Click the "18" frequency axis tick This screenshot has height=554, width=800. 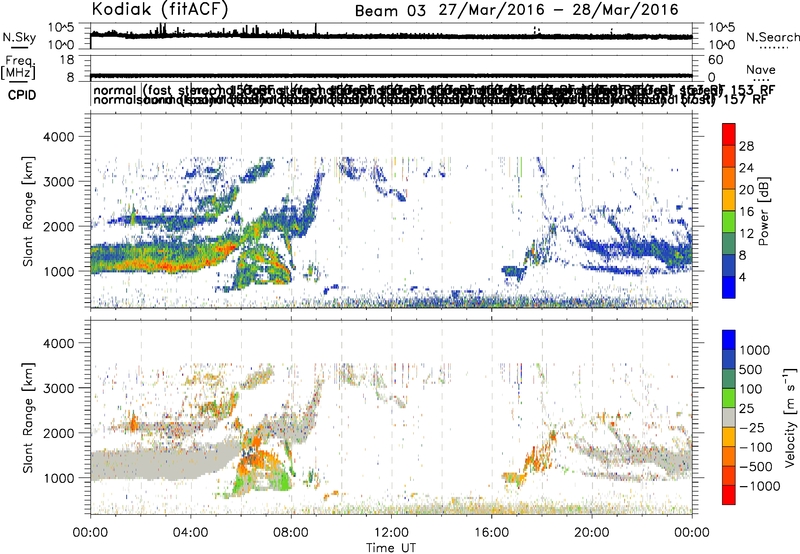(x=67, y=60)
